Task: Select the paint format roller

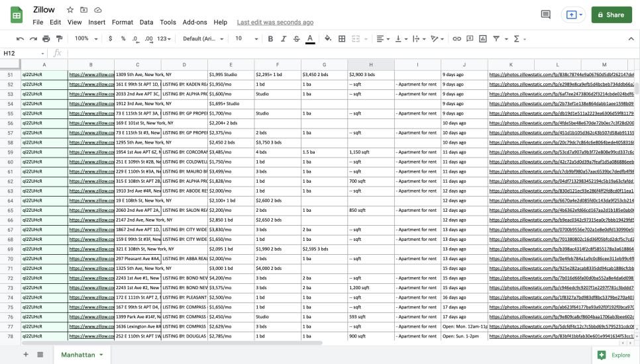Action: pos(60,39)
